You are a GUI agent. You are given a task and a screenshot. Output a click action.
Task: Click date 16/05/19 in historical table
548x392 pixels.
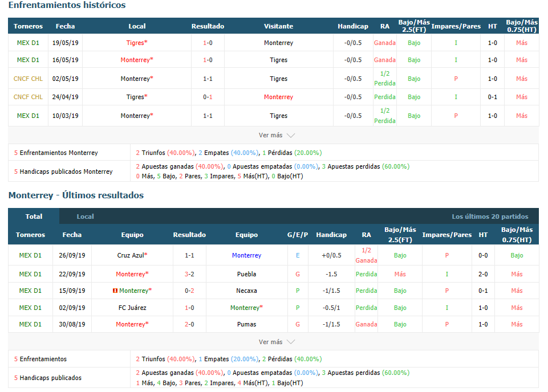pos(66,60)
